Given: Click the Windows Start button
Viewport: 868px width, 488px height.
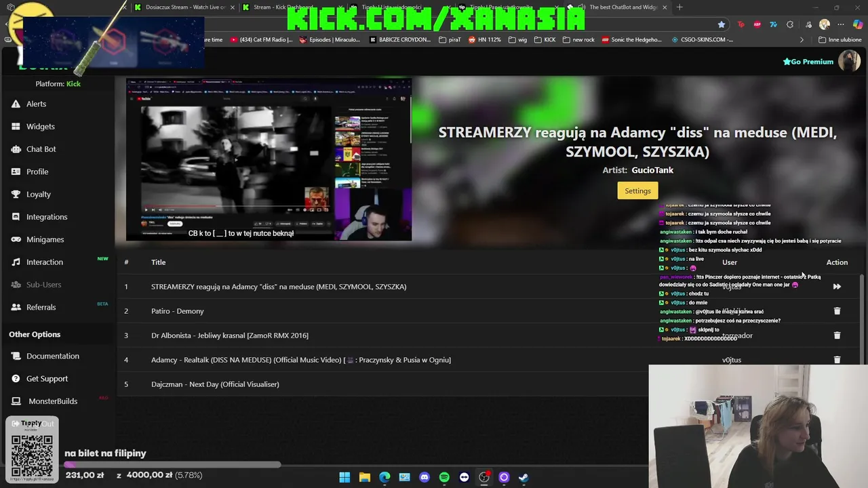Looking at the screenshot, I should coord(344,477).
